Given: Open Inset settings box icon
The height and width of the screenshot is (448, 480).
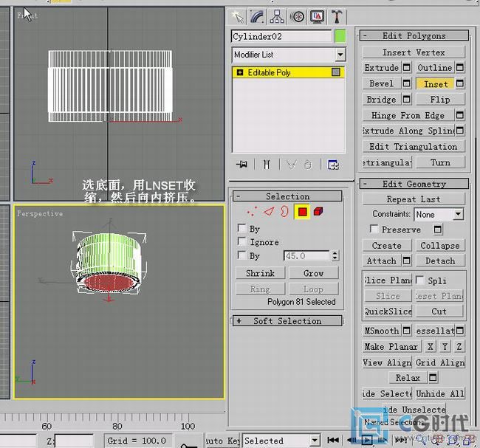Looking at the screenshot, I should point(460,83).
